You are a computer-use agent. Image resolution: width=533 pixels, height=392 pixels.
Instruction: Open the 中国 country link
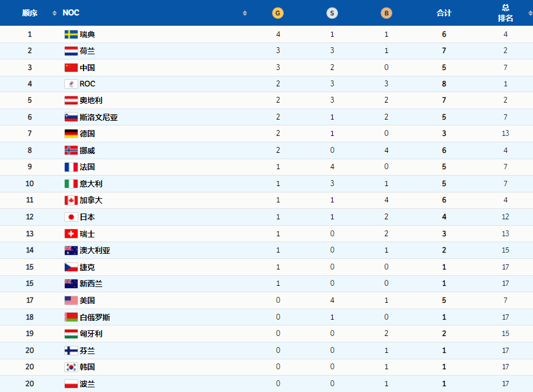tap(88, 68)
